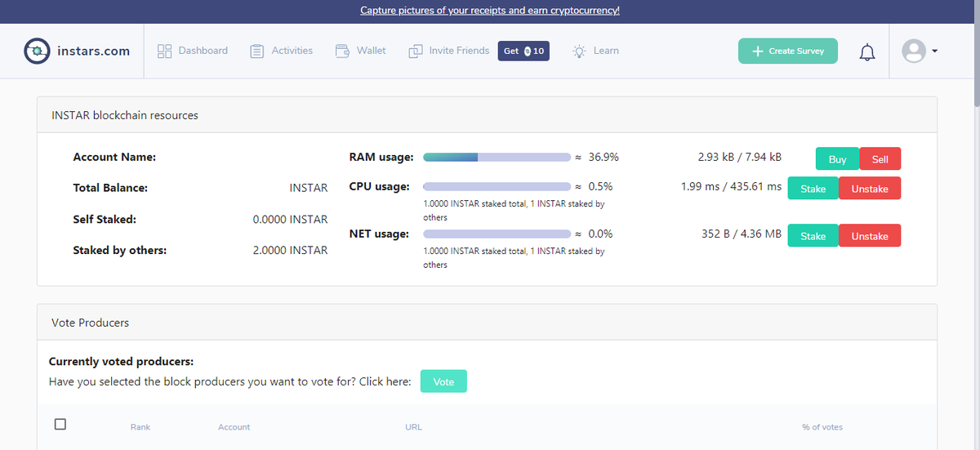Click the Create Survey button

coord(788,51)
